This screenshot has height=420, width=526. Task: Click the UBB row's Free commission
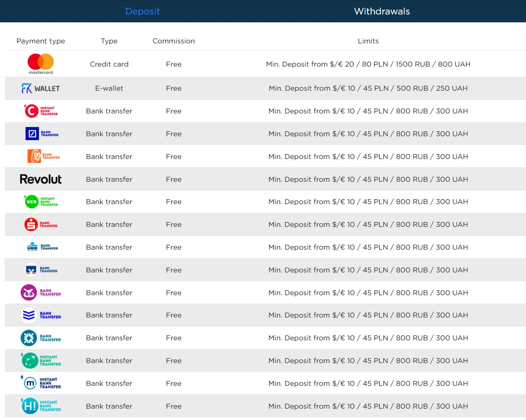(x=174, y=247)
